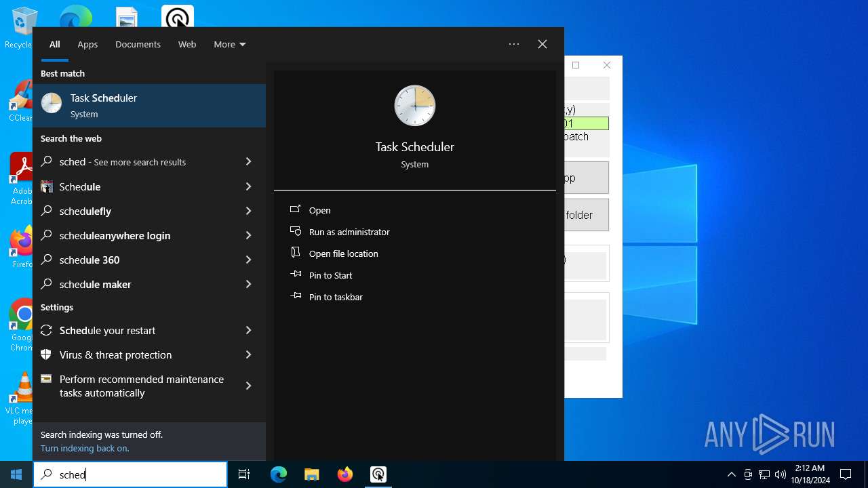Expand the Schedule web result arrow
The height and width of the screenshot is (488, 868).
click(x=248, y=186)
